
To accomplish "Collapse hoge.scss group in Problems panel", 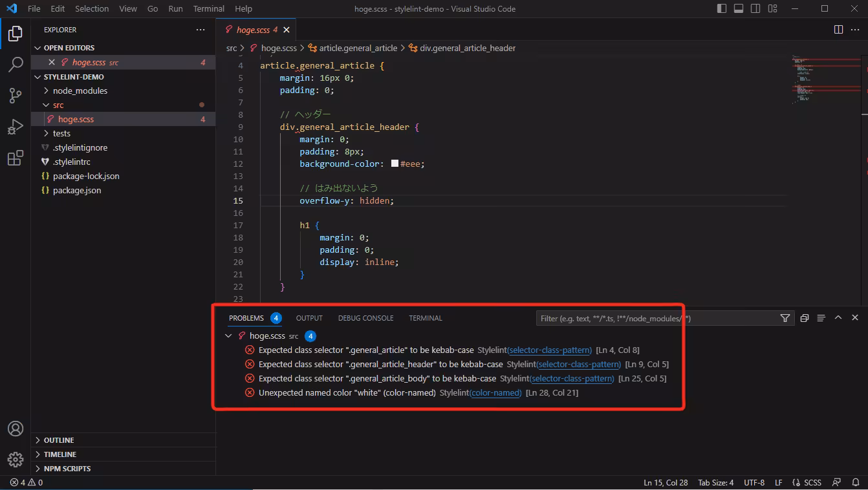I will click(x=228, y=336).
